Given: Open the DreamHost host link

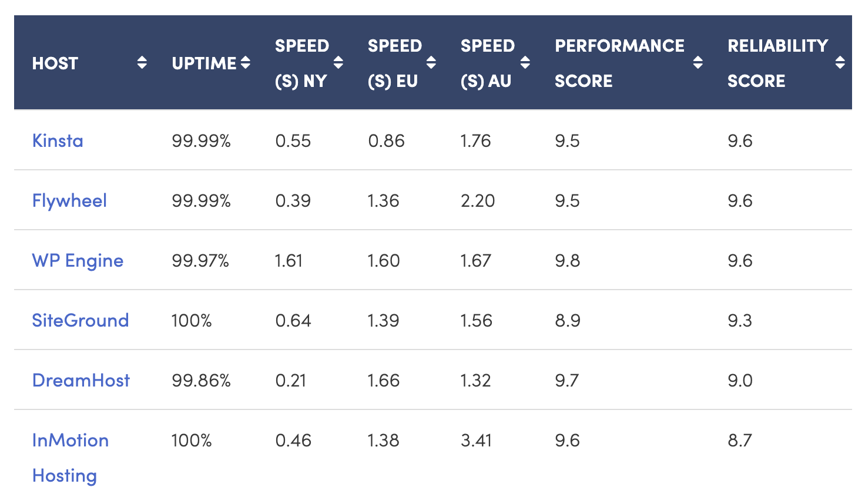Looking at the screenshot, I should click(x=81, y=380).
